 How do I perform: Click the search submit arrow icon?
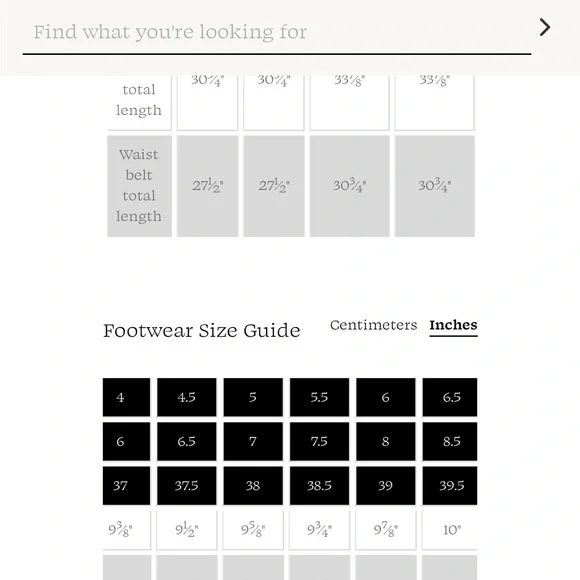pyautogui.click(x=544, y=27)
